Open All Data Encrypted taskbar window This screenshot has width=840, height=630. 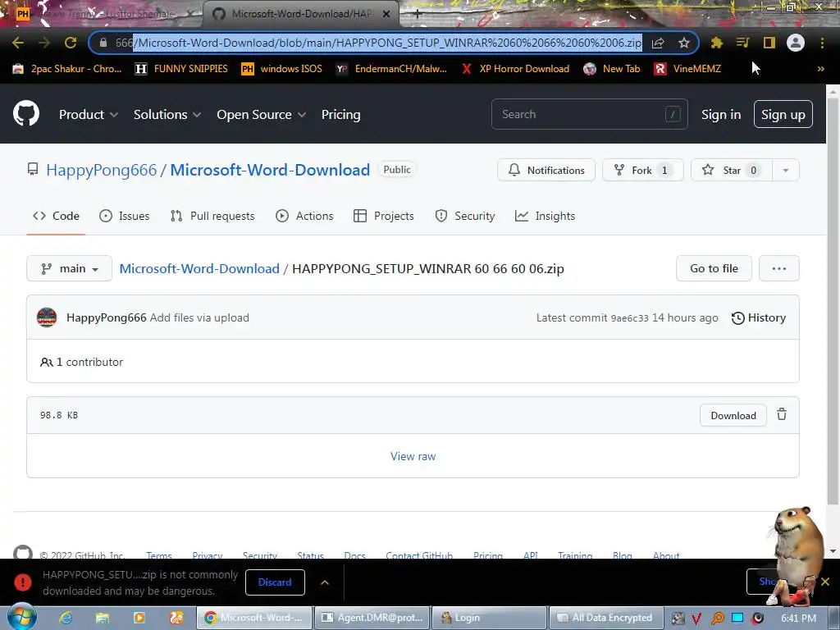click(x=605, y=618)
